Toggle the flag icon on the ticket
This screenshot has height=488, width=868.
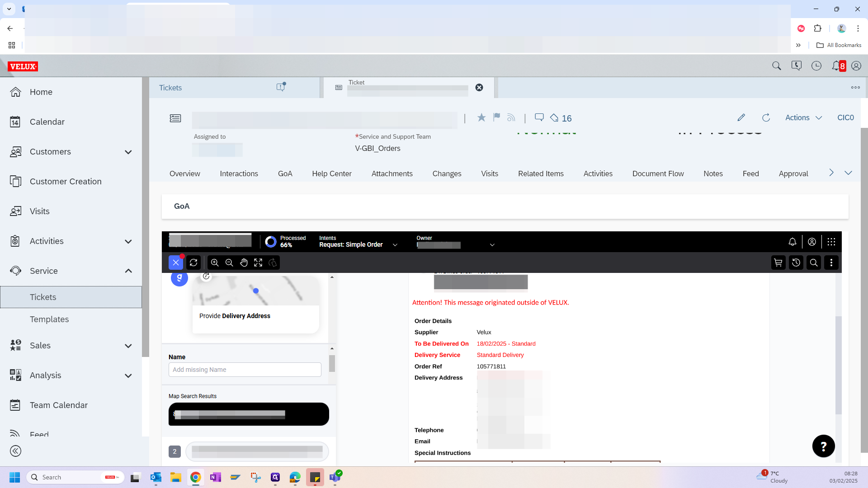tap(496, 117)
